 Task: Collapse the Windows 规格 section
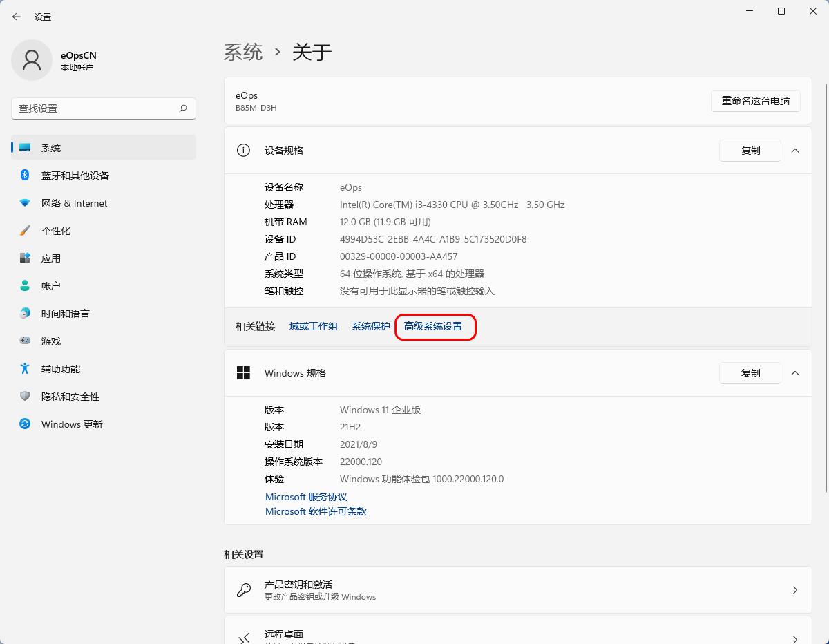pyautogui.click(x=795, y=372)
